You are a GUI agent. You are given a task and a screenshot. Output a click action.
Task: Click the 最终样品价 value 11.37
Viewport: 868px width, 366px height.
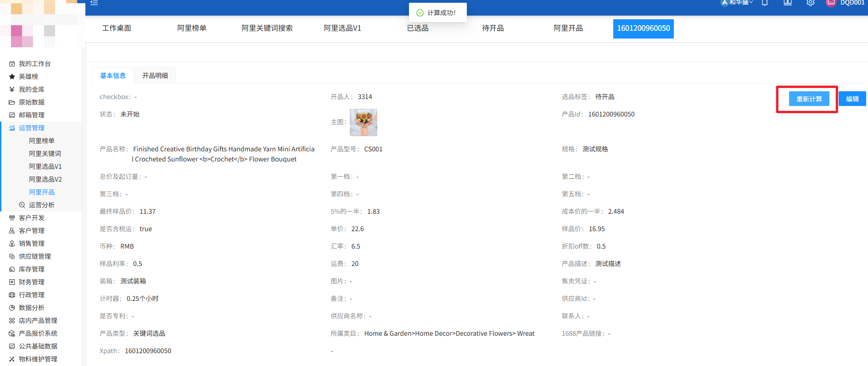[148, 211]
